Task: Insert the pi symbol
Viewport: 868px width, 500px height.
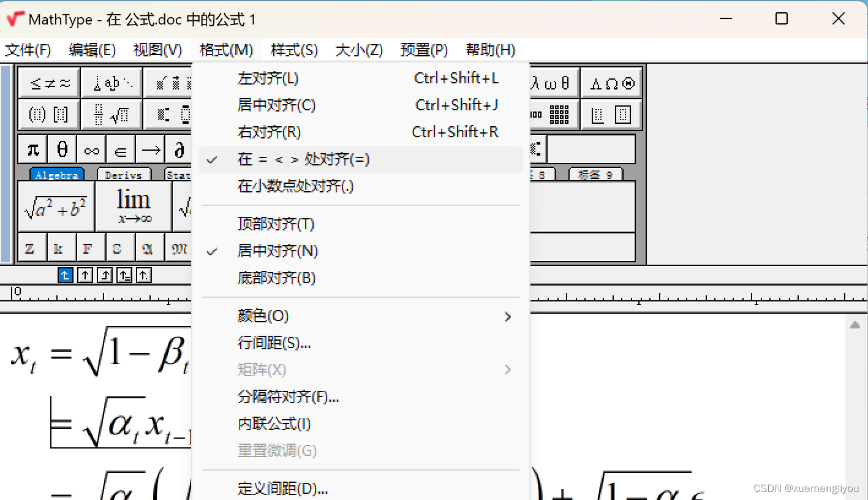Action: pos(33,149)
